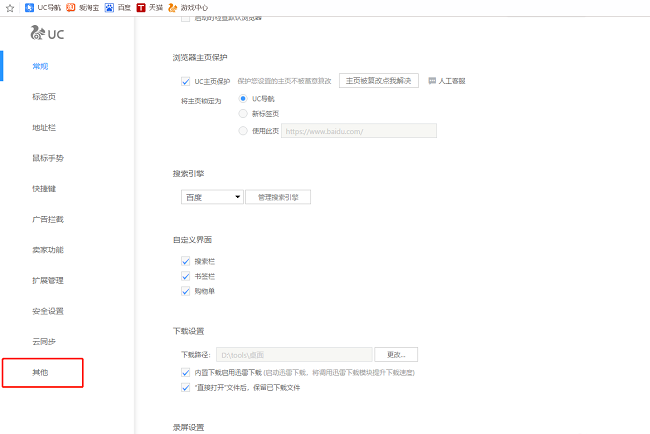Open the orange Taobao bookmark icon
The width and height of the screenshot is (650, 434).
pyautogui.click(x=71, y=7)
